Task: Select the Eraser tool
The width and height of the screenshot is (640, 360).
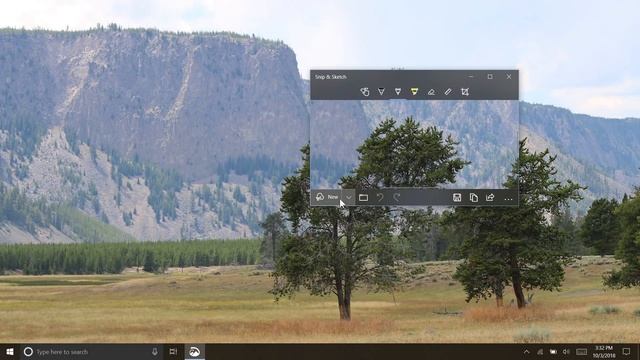Action: coord(431,92)
